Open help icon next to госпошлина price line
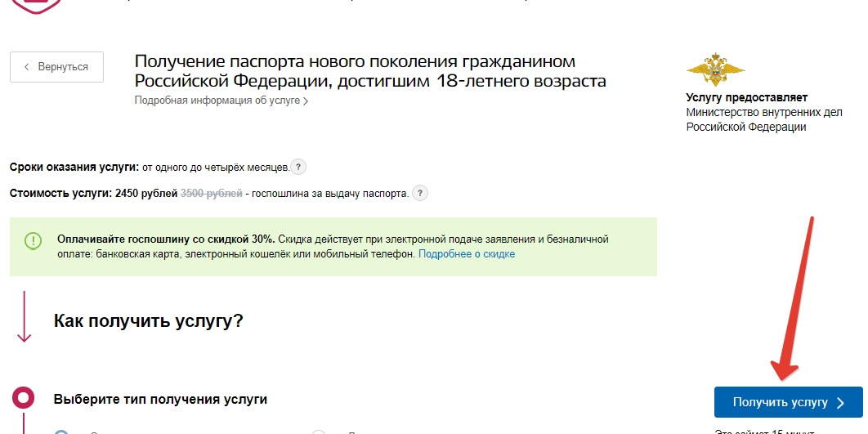 point(420,194)
